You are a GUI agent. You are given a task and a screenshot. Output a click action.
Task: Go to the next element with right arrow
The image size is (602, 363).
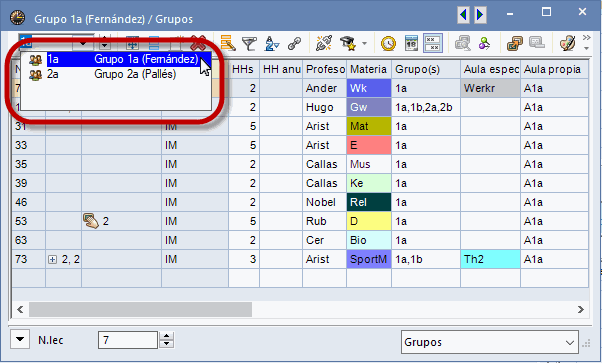point(480,15)
